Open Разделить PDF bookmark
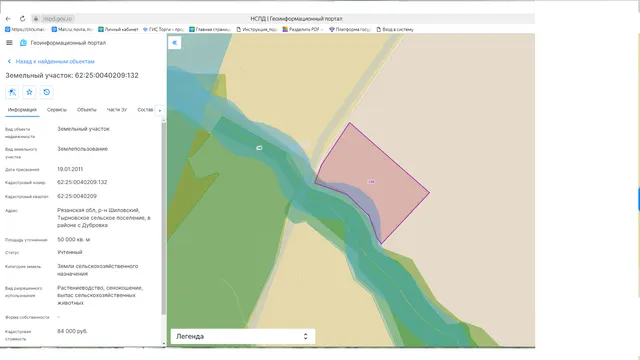The image size is (640, 360). coord(303,29)
